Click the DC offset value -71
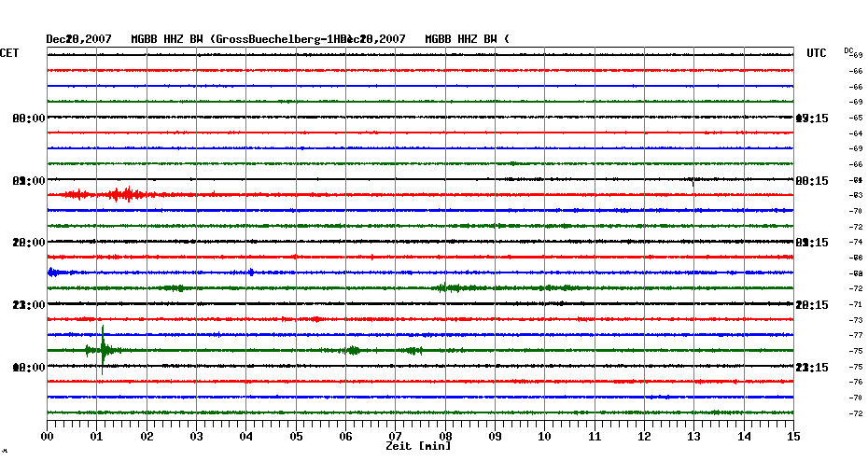 point(856,304)
